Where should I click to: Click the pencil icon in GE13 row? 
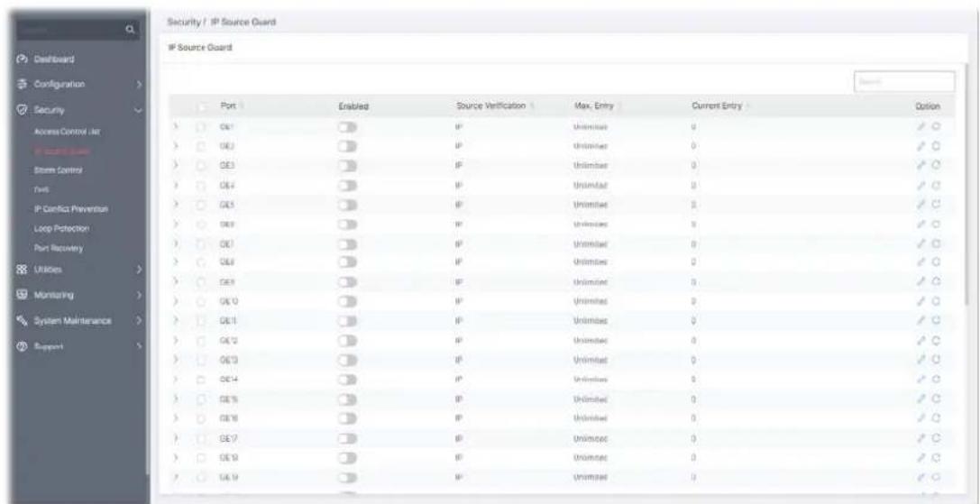(921, 360)
